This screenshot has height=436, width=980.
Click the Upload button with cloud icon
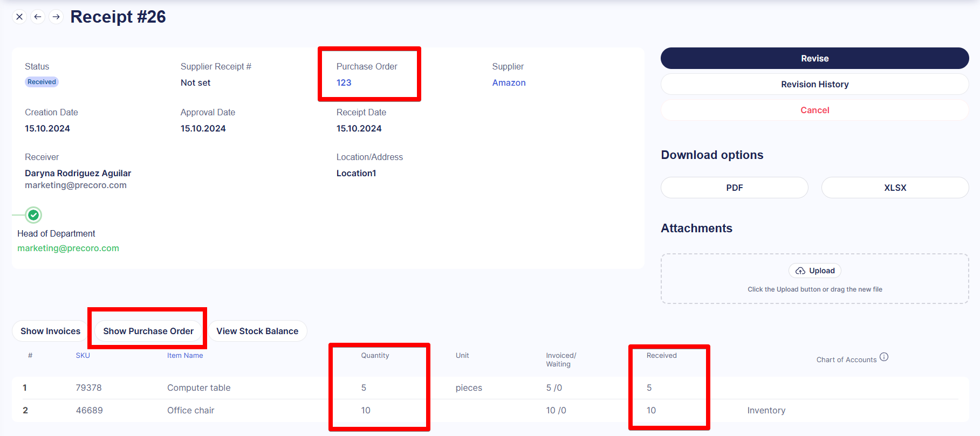click(x=814, y=271)
